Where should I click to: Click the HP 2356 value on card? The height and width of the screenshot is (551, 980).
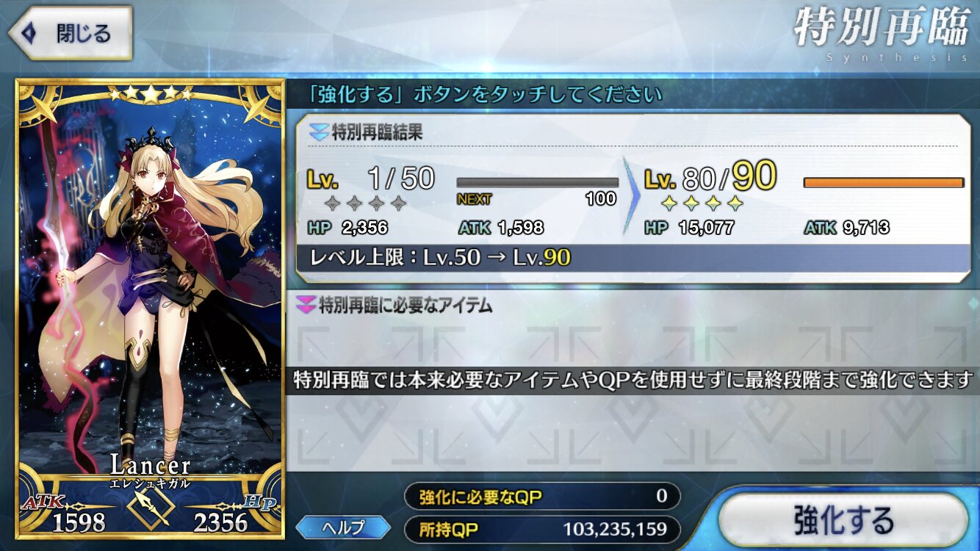220,522
